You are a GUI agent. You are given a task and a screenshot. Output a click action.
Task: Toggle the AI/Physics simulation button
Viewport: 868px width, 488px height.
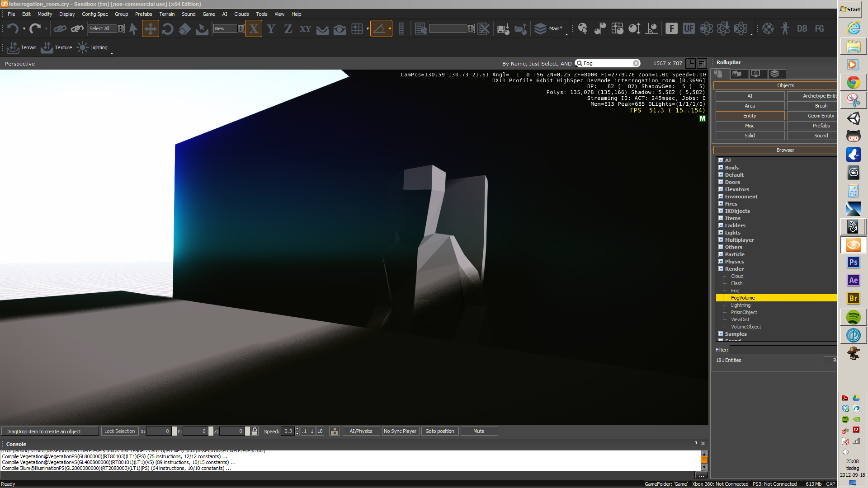tap(361, 431)
